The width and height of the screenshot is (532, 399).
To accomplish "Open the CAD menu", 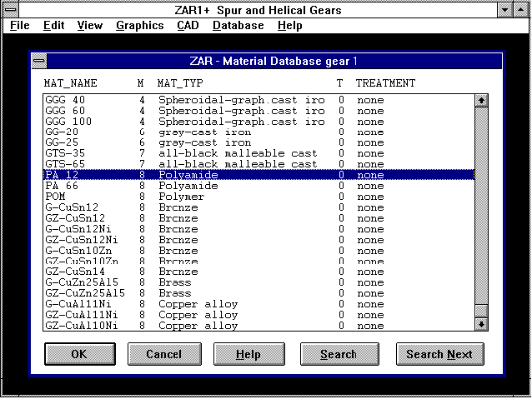I will point(188,25).
